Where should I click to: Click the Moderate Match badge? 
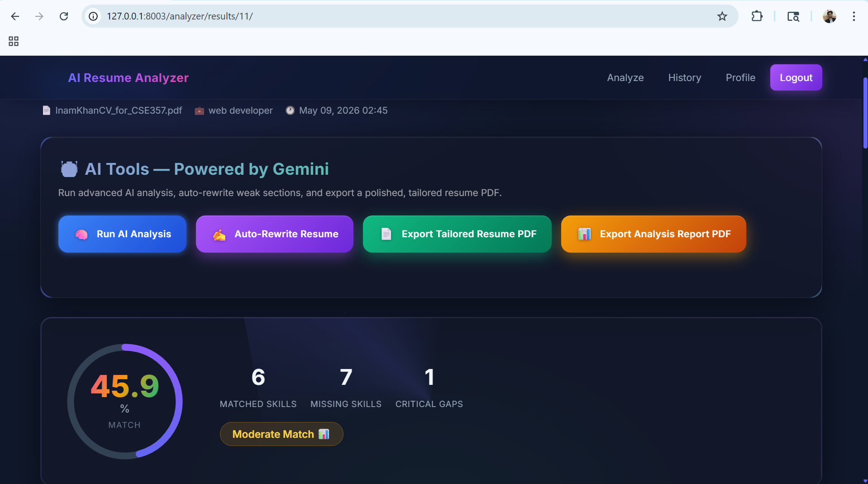[x=281, y=434]
